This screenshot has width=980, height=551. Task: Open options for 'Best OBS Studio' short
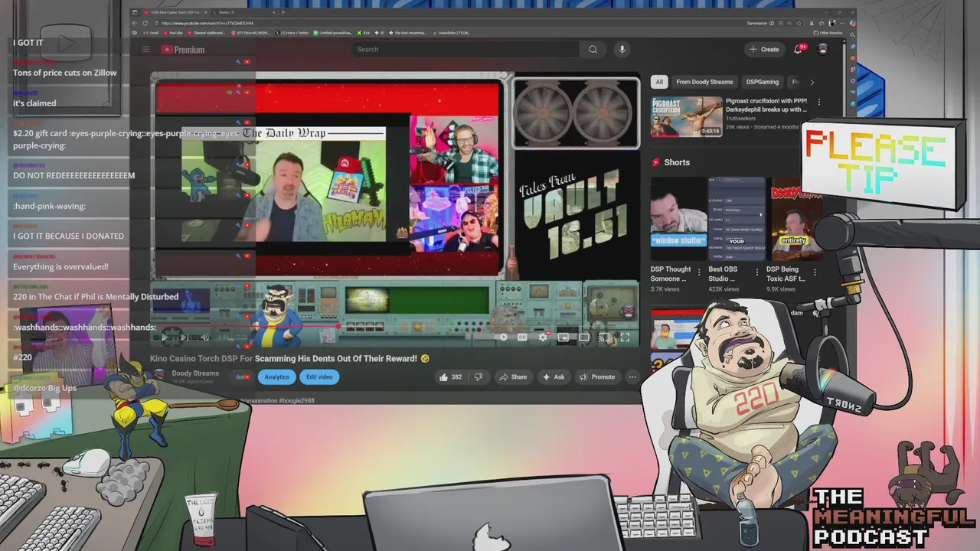pyautogui.click(x=756, y=272)
